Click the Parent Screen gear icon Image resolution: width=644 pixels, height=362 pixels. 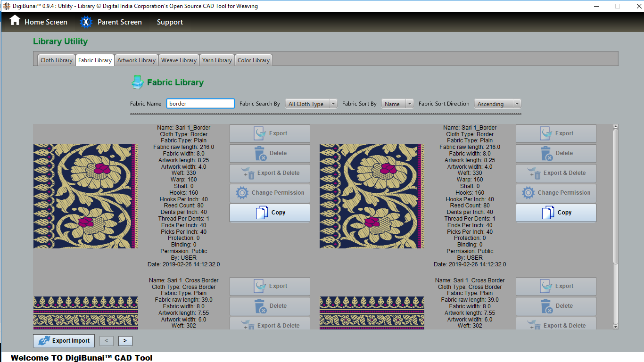[x=86, y=22]
